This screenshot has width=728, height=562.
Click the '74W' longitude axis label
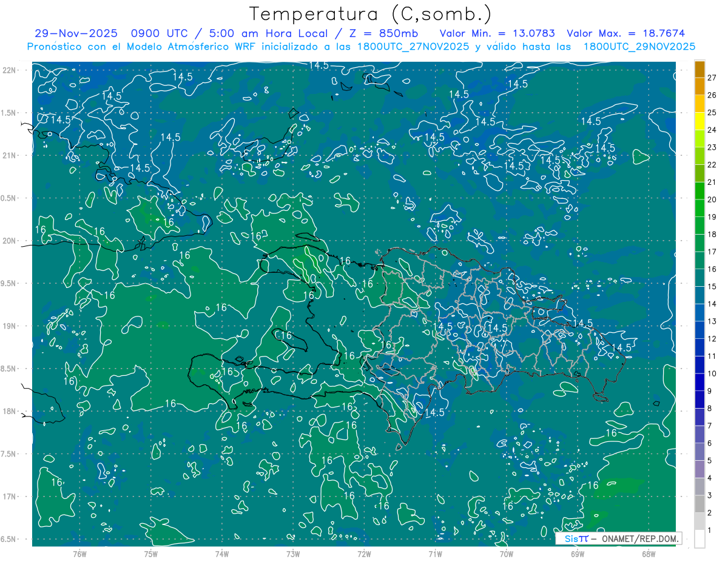tap(221, 554)
